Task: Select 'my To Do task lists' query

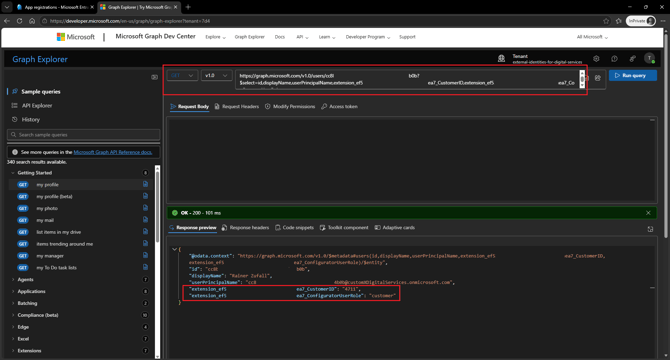Action: click(56, 268)
